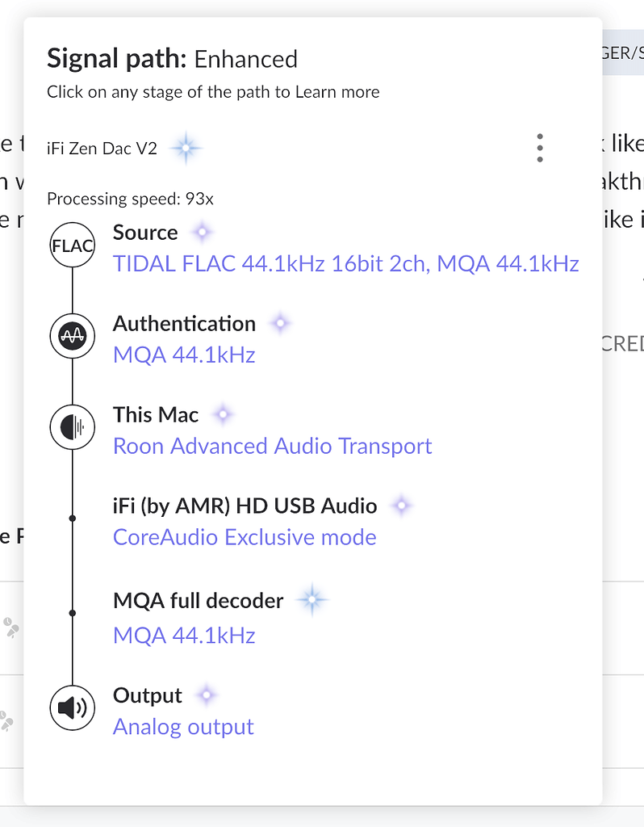644x827 pixels.
Task: Select the quality indicator beside MQA full decoder
Action: tap(312, 599)
